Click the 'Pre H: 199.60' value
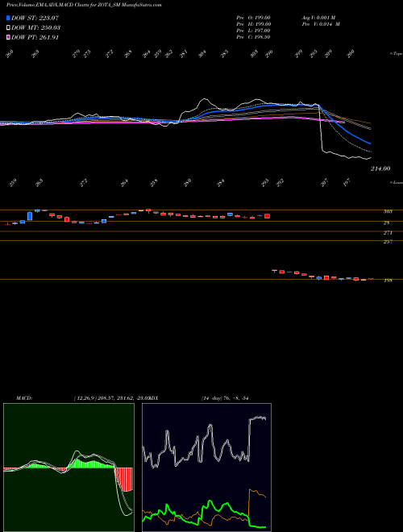Image resolution: width=403 pixels, height=532 pixels. (x=253, y=24)
